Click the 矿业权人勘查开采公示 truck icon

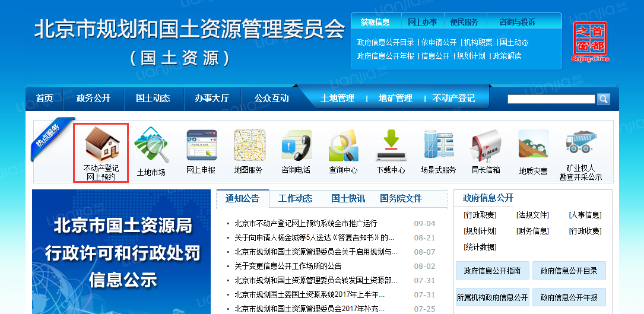[x=580, y=143]
